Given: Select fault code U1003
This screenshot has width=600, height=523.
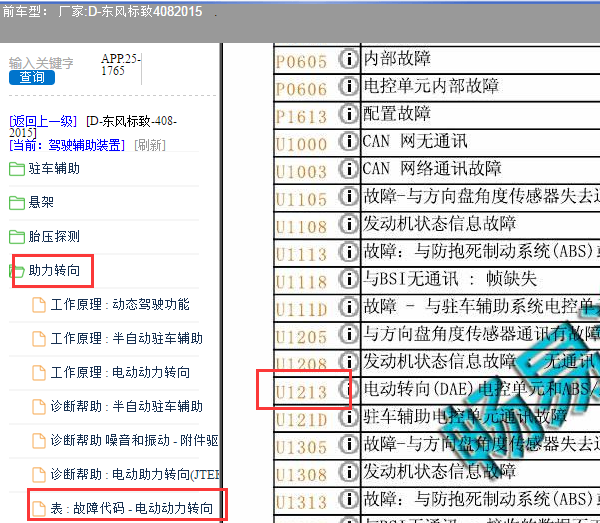Looking at the screenshot, I should pos(302,172).
